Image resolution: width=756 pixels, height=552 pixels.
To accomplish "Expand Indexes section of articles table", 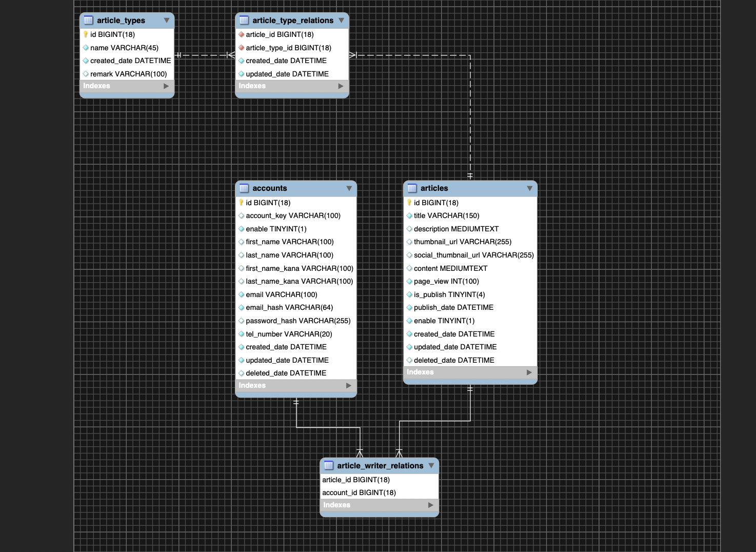I will point(529,372).
